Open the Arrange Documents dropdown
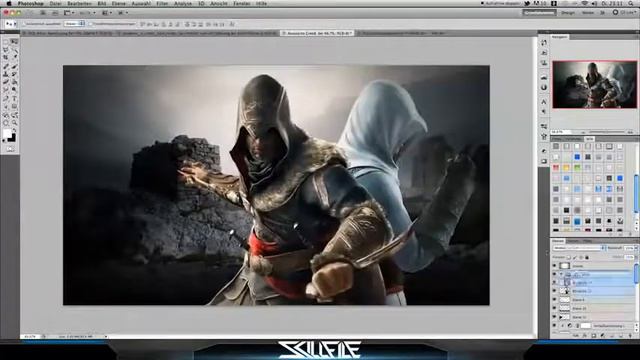640x360 pixels. click(x=106, y=13)
